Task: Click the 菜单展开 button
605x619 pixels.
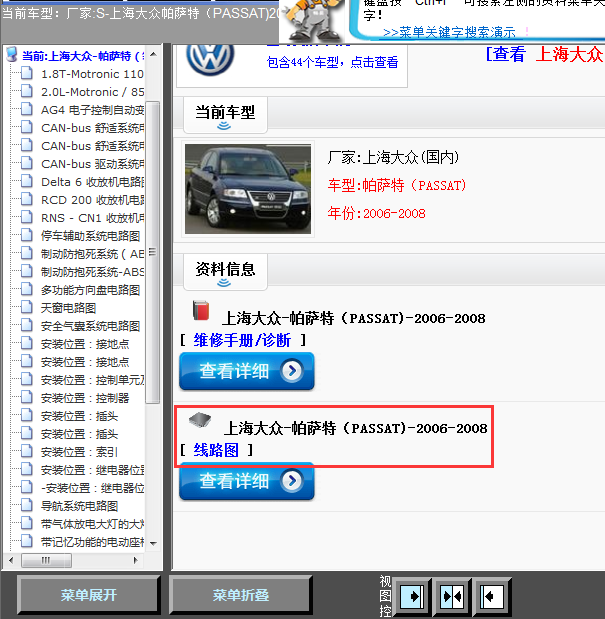Action: (x=89, y=595)
